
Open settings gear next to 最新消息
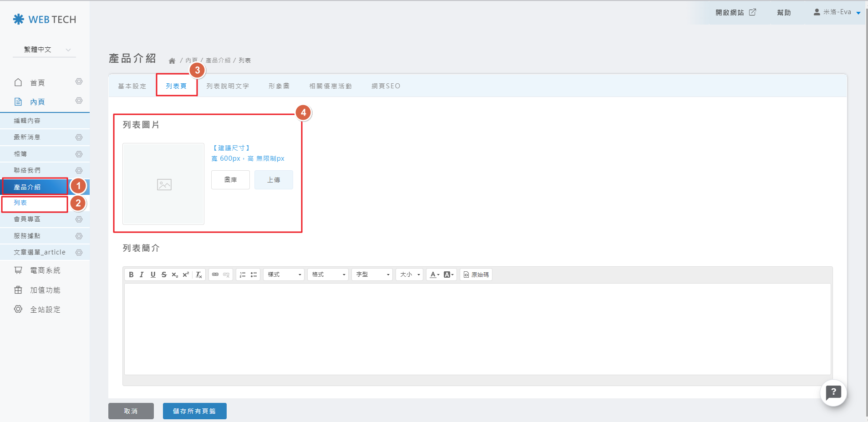tap(79, 137)
